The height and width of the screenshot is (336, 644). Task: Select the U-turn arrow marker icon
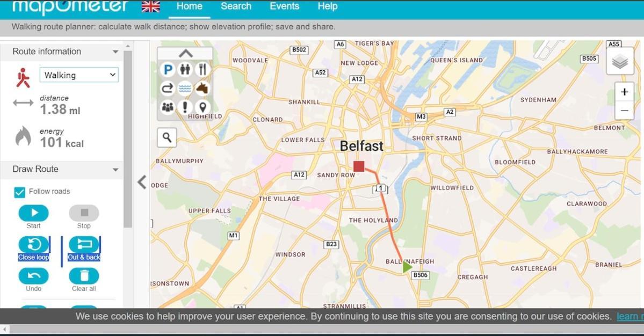point(168,88)
